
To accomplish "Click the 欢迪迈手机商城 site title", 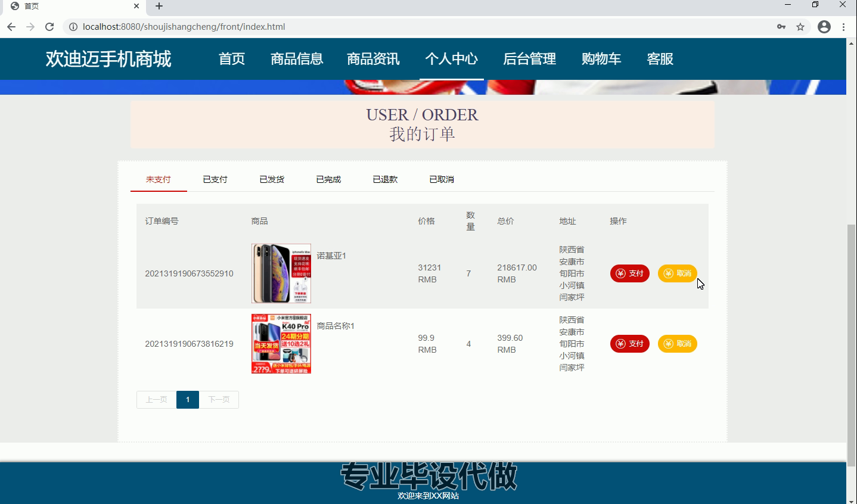I will point(108,59).
